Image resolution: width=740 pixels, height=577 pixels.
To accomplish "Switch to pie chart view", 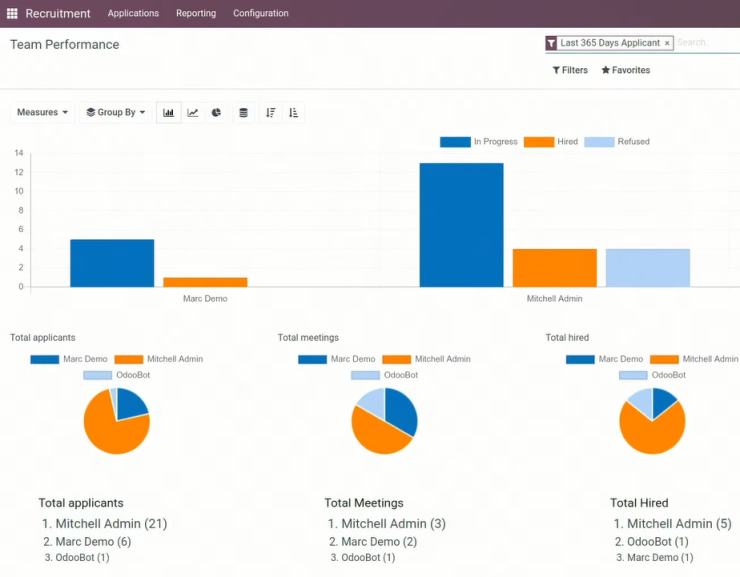I will point(216,112).
